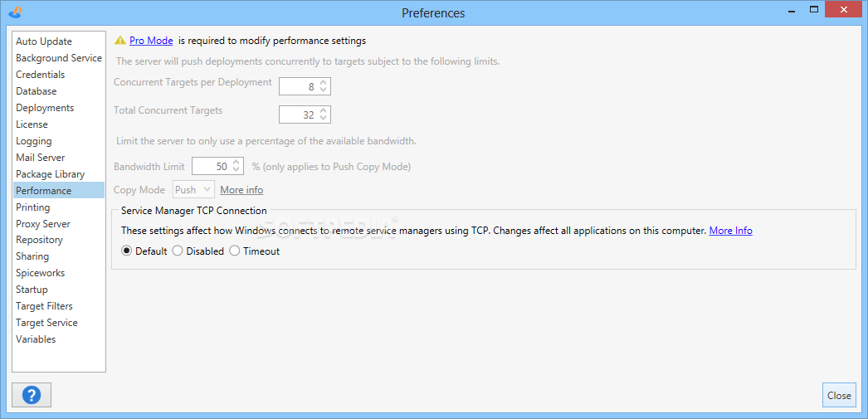868x419 pixels.
Task: Open the TCP Connection More Info link
Action: click(731, 231)
